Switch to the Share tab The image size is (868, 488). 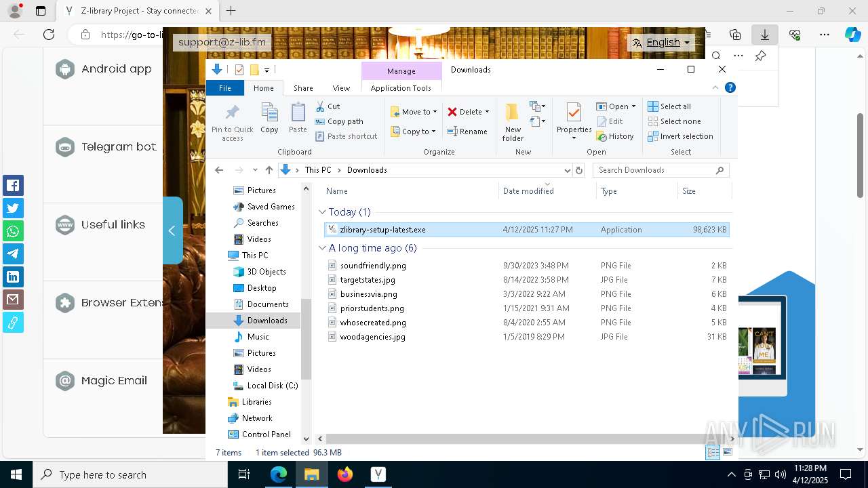(x=303, y=88)
